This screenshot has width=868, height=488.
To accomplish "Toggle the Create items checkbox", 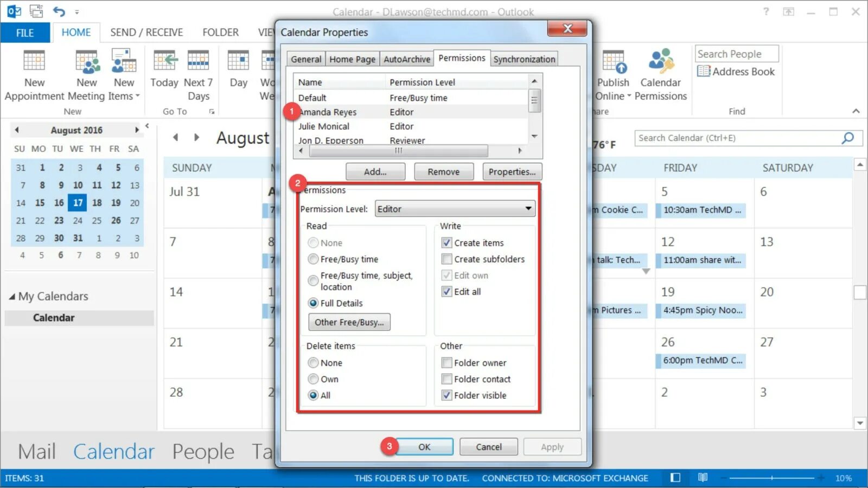I will [x=446, y=243].
